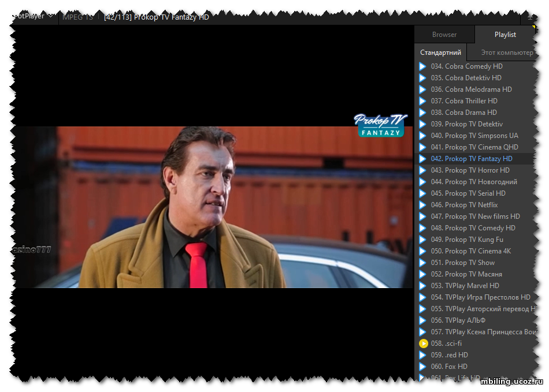Select channel 057. TVPlay Ксена Принцесса
The image size is (549, 392).
(x=484, y=332)
